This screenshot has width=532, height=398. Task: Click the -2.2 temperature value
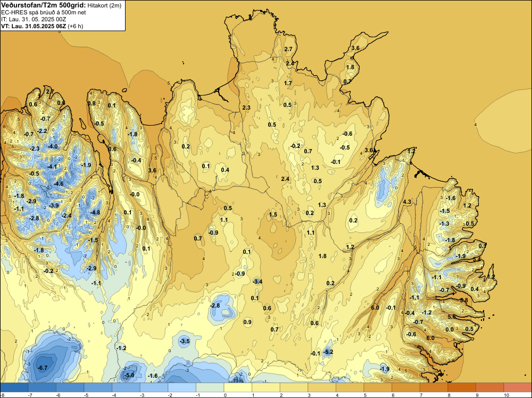point(43,131)
